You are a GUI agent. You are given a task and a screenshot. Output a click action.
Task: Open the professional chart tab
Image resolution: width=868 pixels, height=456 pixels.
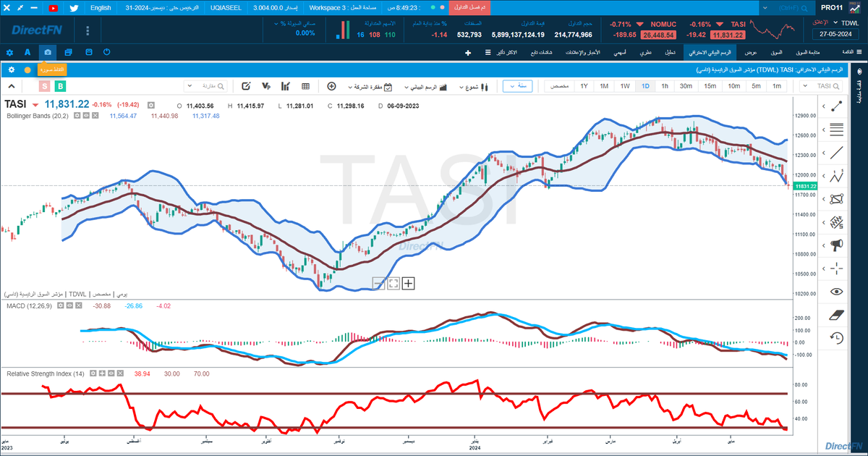[708, 53]
